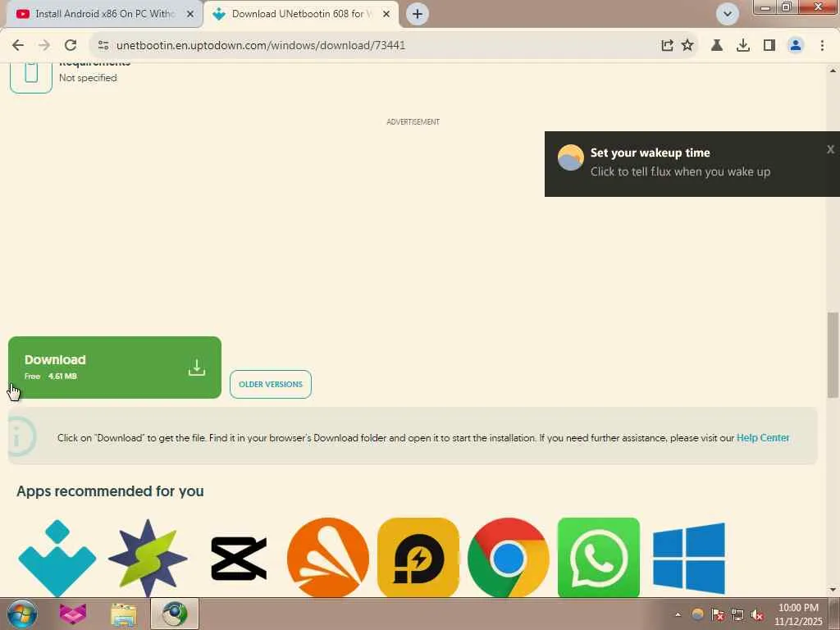Open the LDPlayer recommended app
Viewport: 840px width, 630px height.
tap(418, 558)
